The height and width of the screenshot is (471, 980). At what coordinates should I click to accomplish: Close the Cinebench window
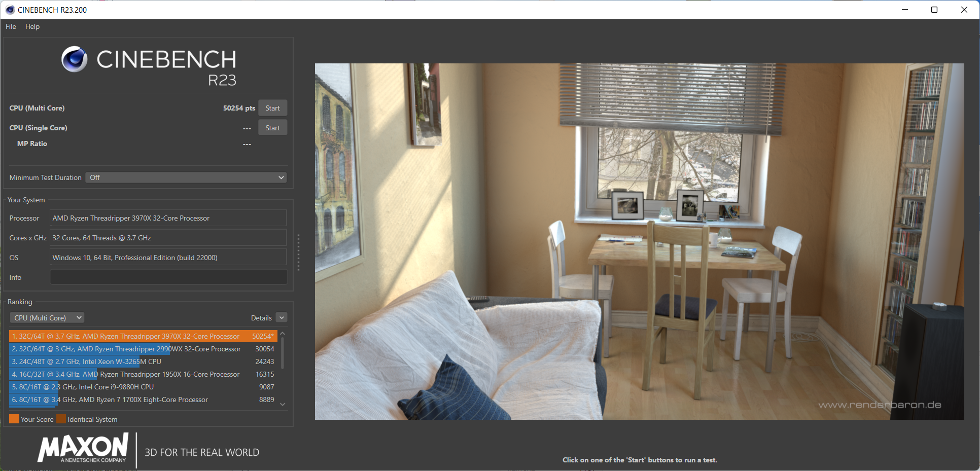964,10
